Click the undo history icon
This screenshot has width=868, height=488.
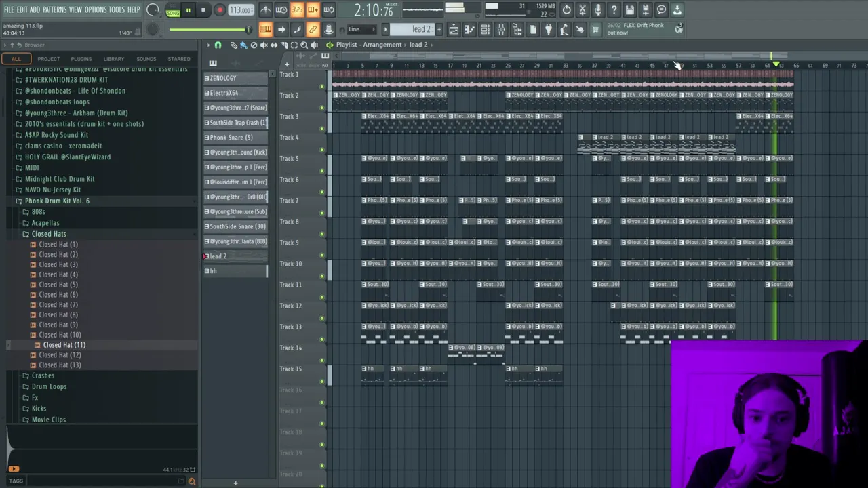[x=566, y=10]
